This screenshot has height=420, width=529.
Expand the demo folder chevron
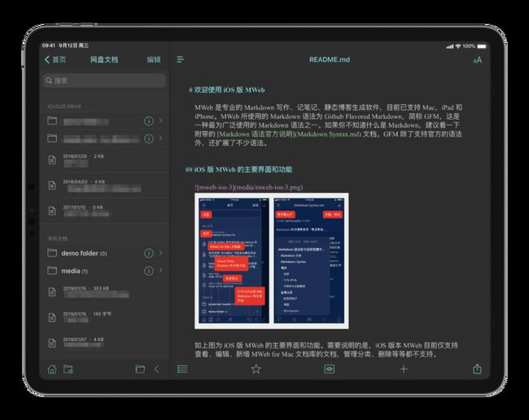coord(160,252)
